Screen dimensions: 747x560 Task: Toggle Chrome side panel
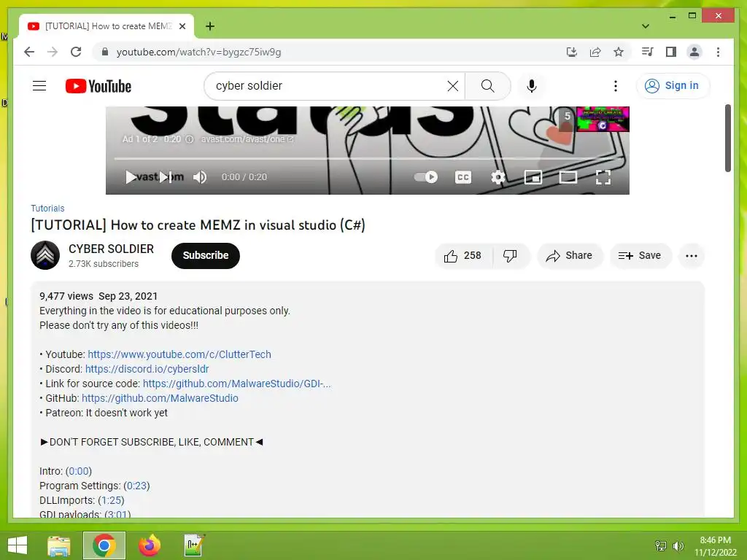coord(671,52)
